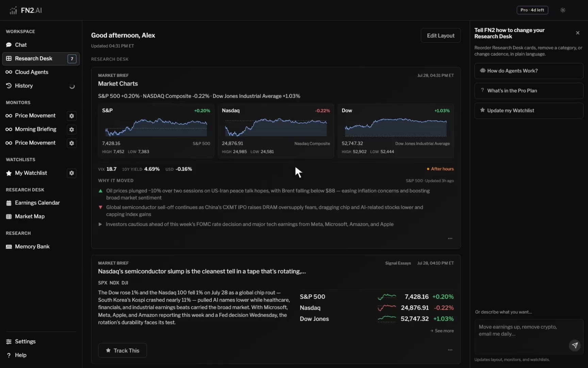Follow the See more link
The height and width of the screenshot is (368, 588).
pos(442,331)
